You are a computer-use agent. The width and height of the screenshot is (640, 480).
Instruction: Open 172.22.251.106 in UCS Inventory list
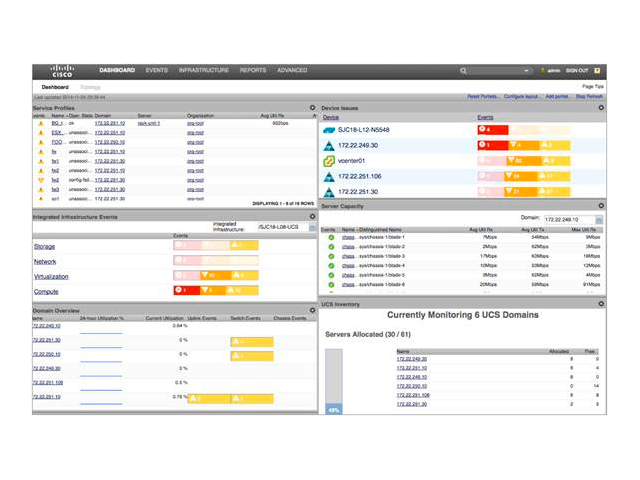[413, 395]
